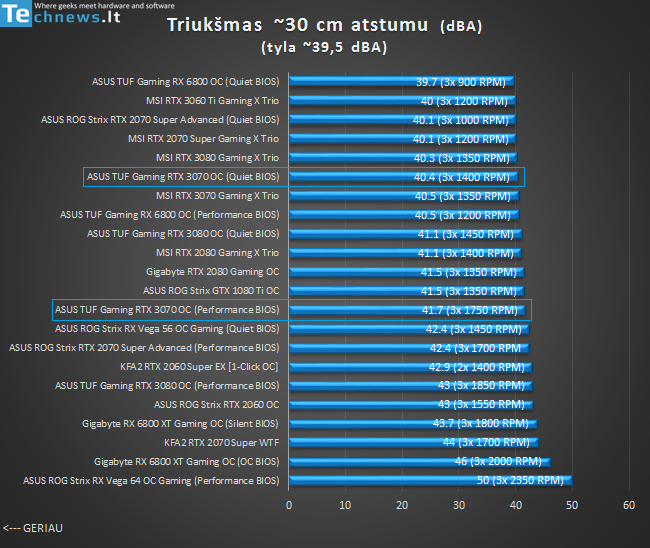Select the label 'ASUS ROG Strix GTX 1080 Ti OC'
The image size is (650, 548).
coord(211,291)
